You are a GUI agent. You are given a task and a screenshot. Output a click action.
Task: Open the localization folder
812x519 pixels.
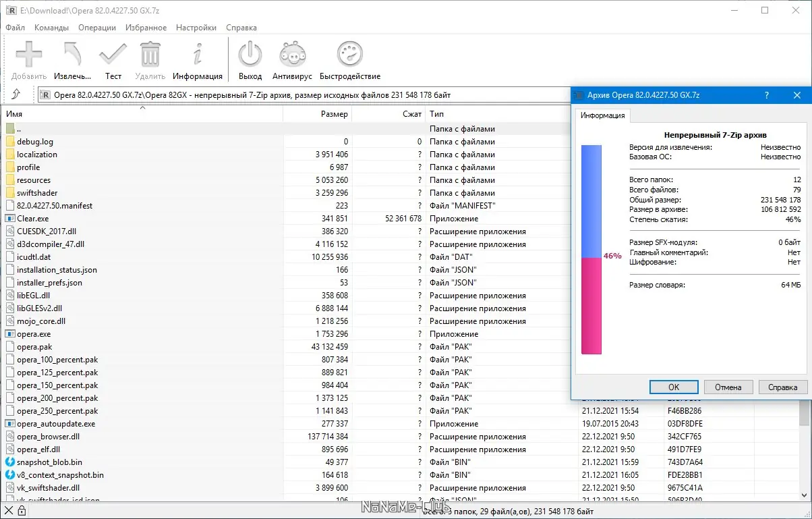click(36, 155)
